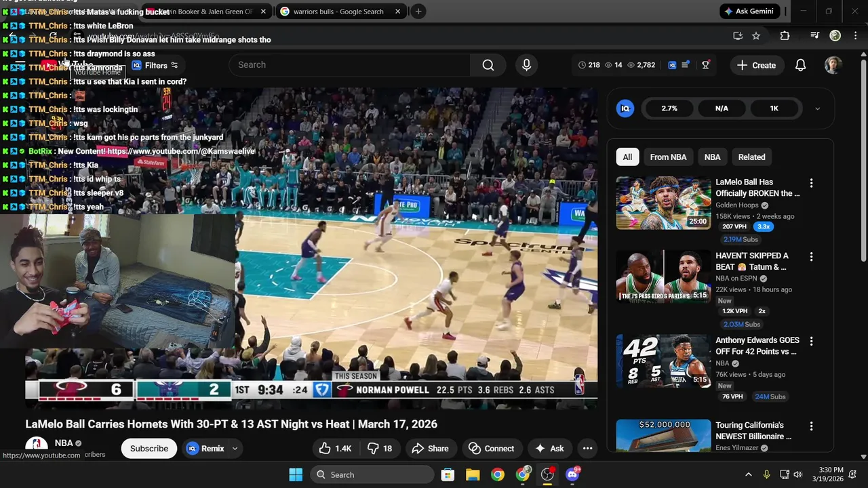The width and height of the screenshot is (868, 488).
Task: Click the Connect button
Action: [491, 449]
